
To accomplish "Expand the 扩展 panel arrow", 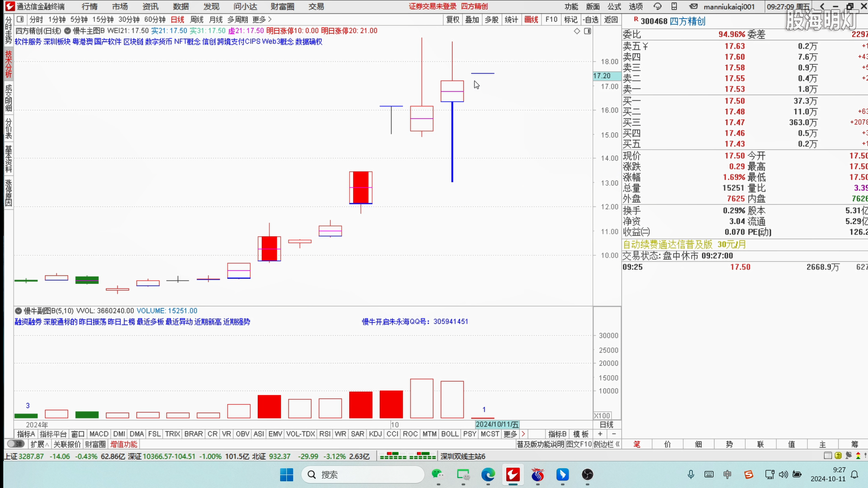I will point(39,444).
